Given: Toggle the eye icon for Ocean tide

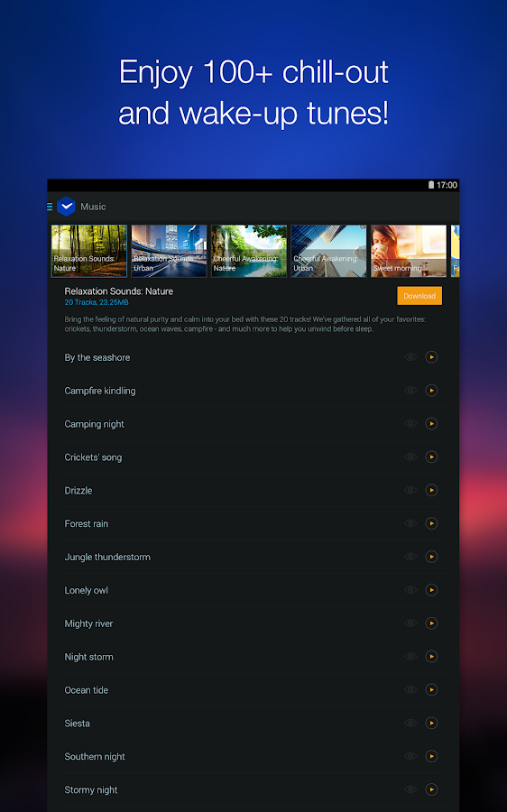Looking at the screenshot, I should 410,689.
